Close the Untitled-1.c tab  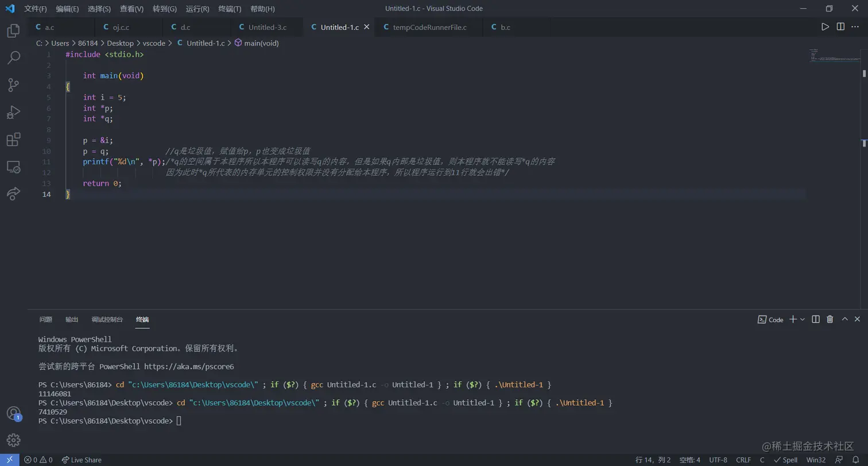(x=367, y=27)
